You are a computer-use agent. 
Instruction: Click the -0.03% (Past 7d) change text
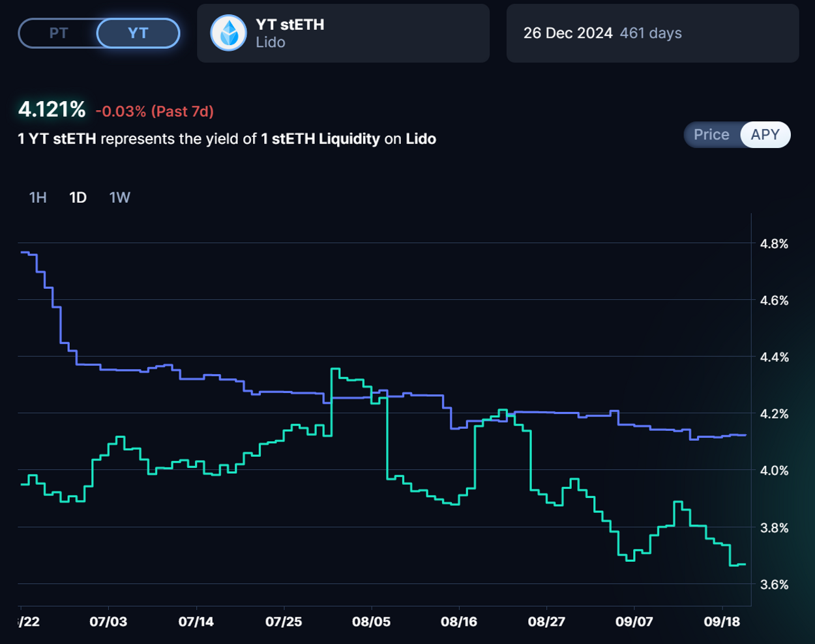point(155,111)
